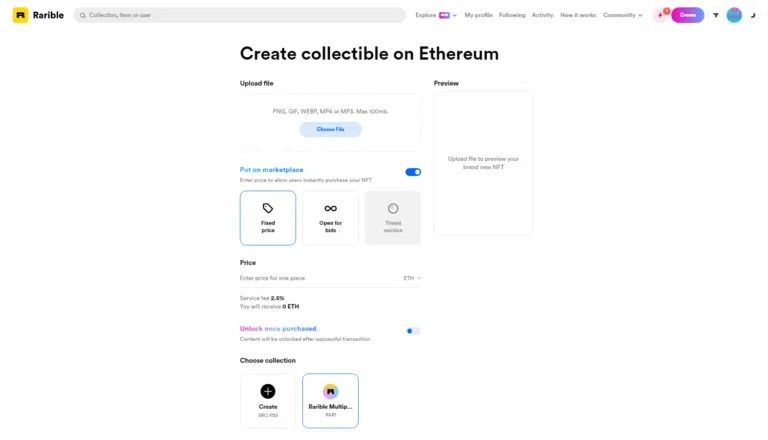Viewport: 768px width, 440px height.
Task: Expand the Community dropdown
Action: pos(622,15)
